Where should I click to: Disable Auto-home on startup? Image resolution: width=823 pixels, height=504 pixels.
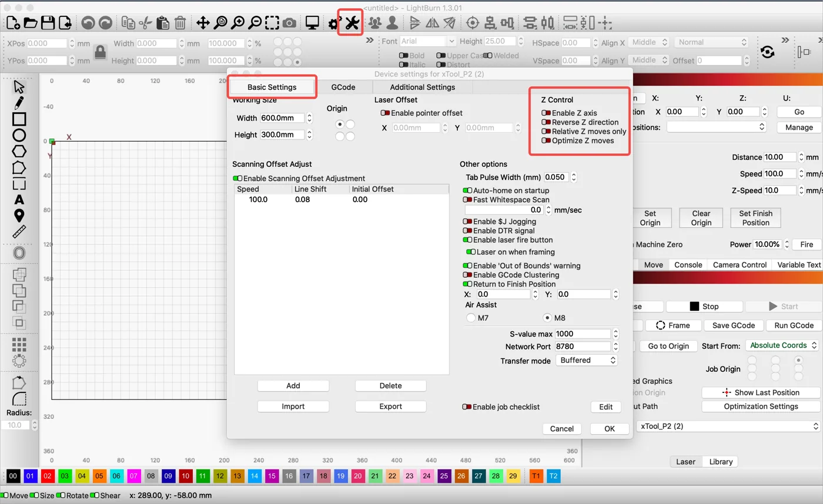click(x=467, y=191)
